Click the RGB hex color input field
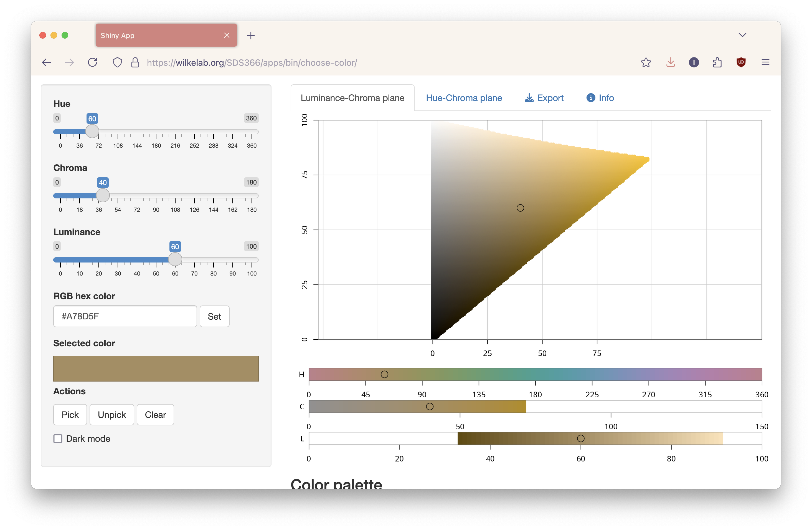This screenshot has width=812, height=530. click(x=125, y=316)
